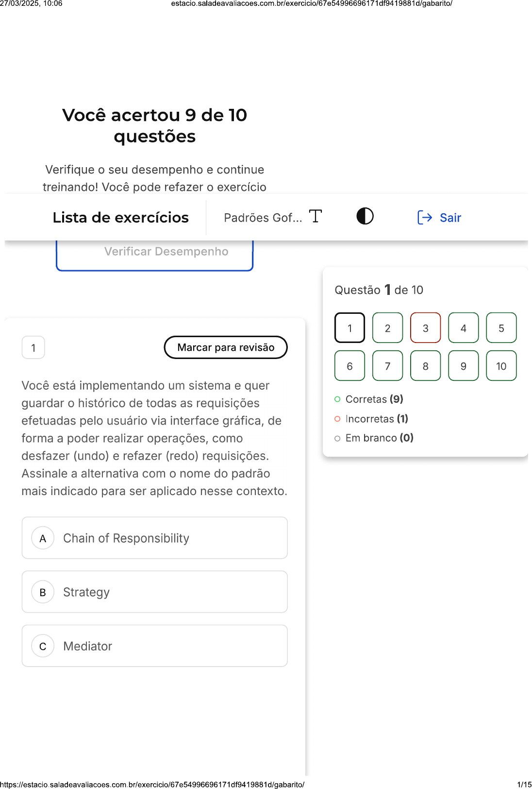This screenshot has width=532, height=789.
Task: Open incorrect question 3 in navigator
Action: (425, 328)
